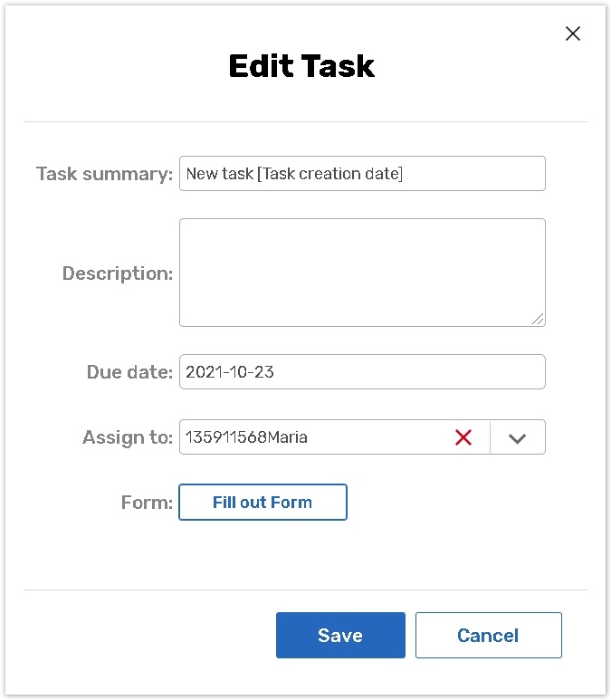The image size is (611, 700).
Task: Click the Form label text
Action: pos(147,503)
